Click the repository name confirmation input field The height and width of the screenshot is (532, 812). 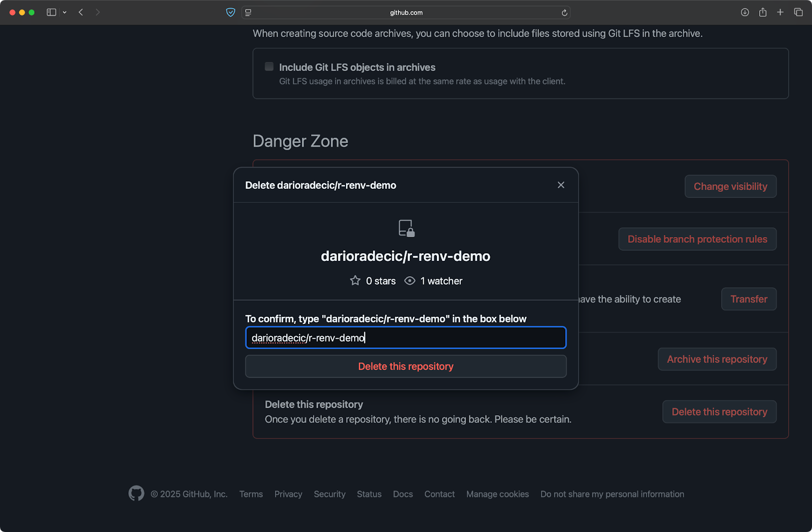[405, 338]
